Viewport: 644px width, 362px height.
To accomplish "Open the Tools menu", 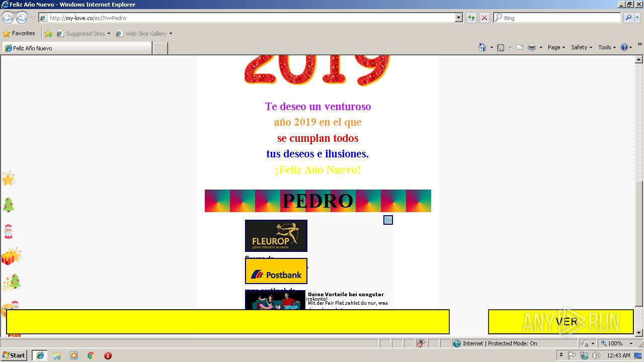I will (x=607, y=47).
